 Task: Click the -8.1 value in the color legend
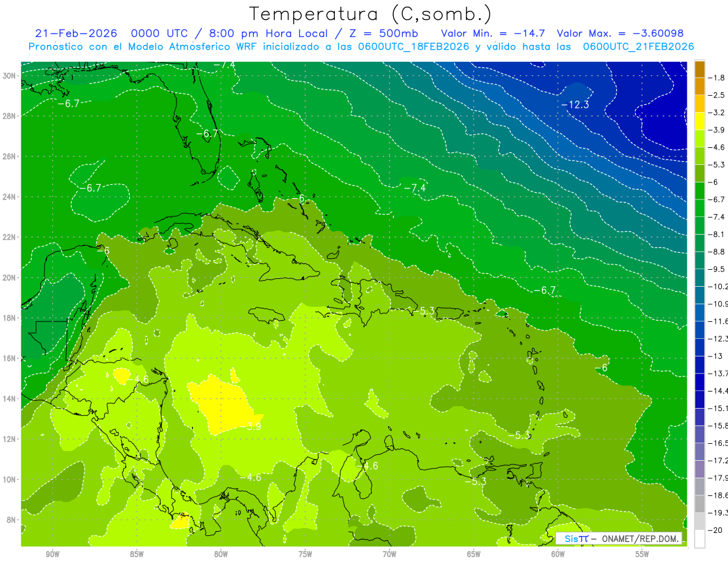[x=717, y=234]
